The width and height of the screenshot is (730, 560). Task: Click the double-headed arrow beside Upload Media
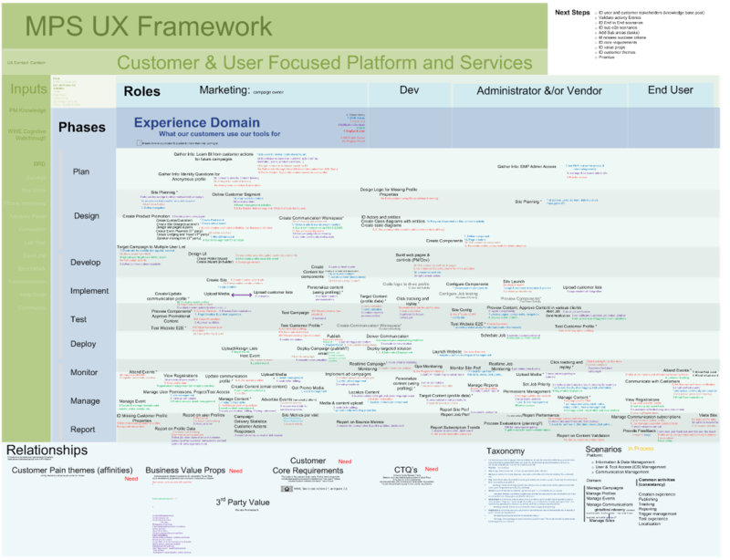(242, 294)
